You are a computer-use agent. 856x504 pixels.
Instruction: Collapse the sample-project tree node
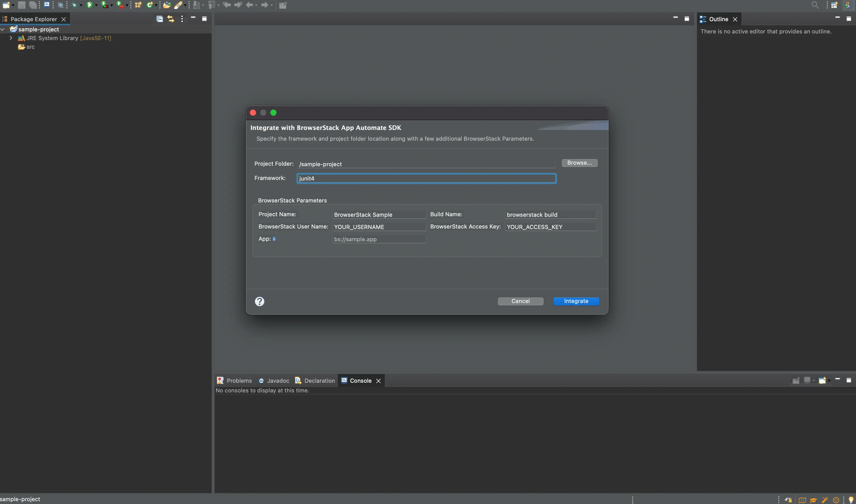click(3, 30)
